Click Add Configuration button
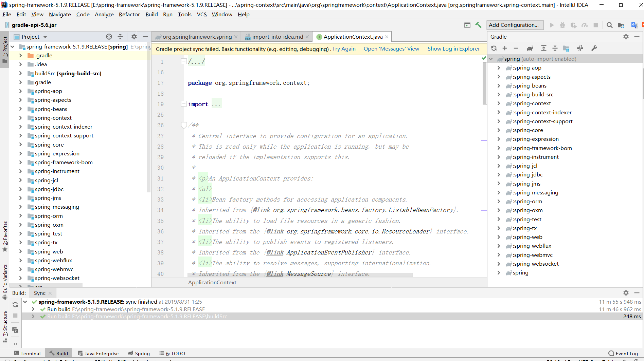This screenshot has height=361, width=644. [x=515, y=25]
